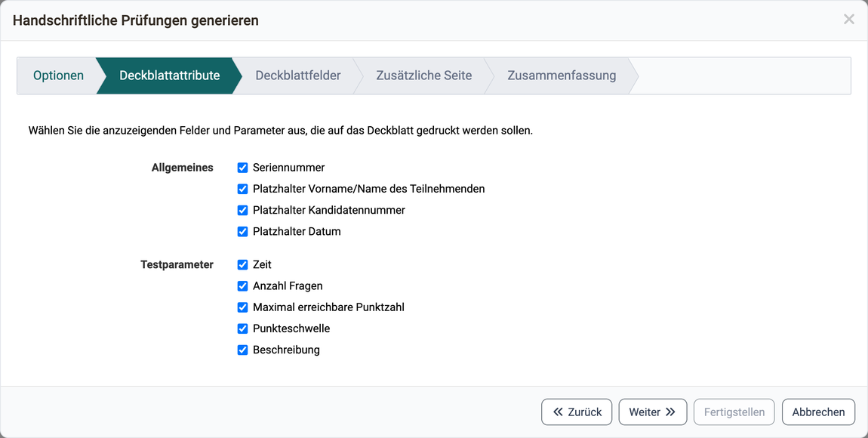Disable the Punkteschwelle checkbox

point(242,329)
